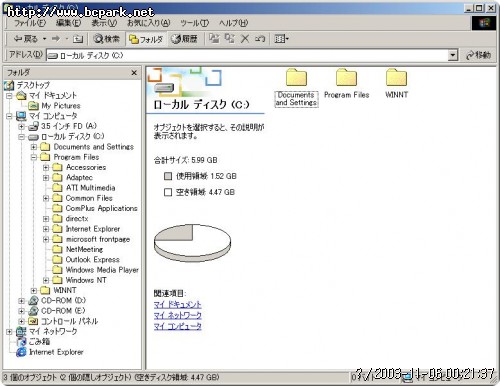The width and height of the screenshot is (500, 386).
Task: Go up one folder level icon
Action: click(78, 39)
